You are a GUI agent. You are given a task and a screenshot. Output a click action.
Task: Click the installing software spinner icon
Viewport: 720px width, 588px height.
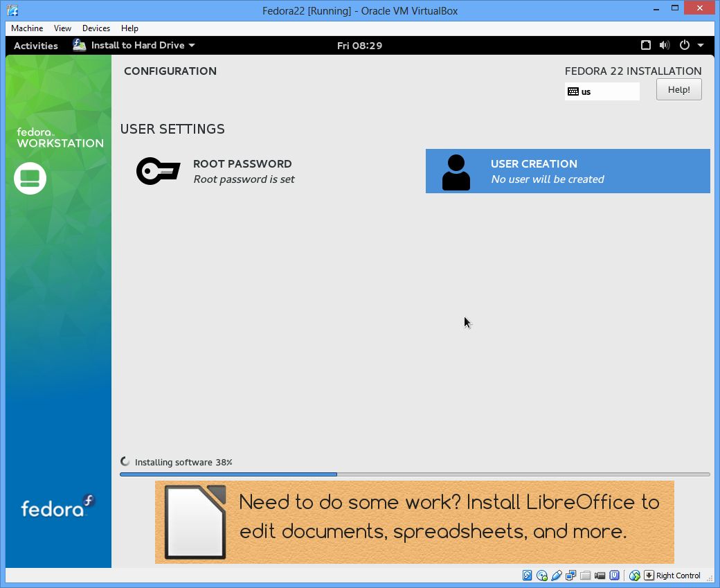click(125, 462)
